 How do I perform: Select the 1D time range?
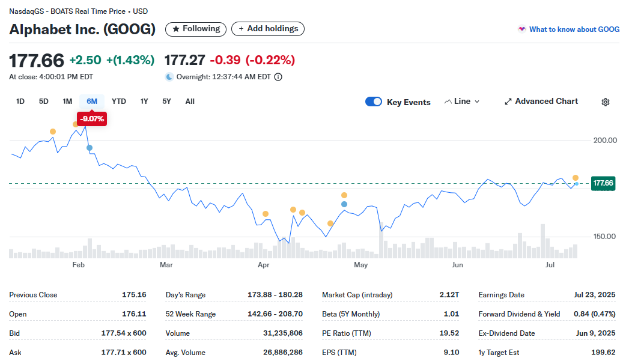tap(20, 102)
